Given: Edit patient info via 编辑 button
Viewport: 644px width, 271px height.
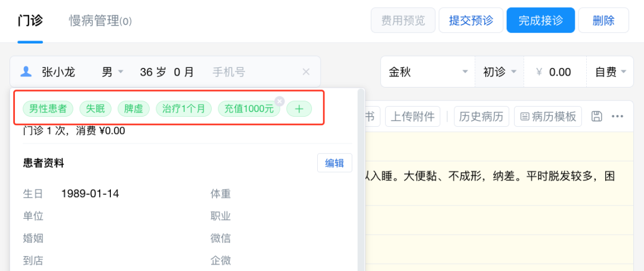Looking at the screenshot, I should tap(334, 163).
